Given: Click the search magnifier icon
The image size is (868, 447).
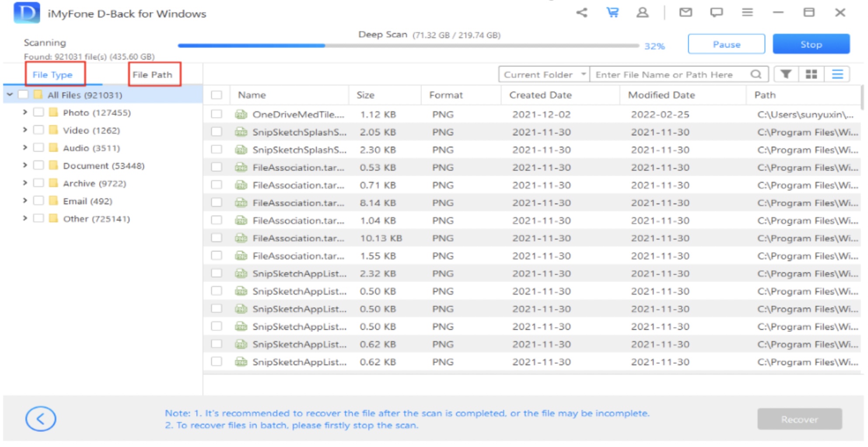Looking at the screenshot, I should 756,74.
